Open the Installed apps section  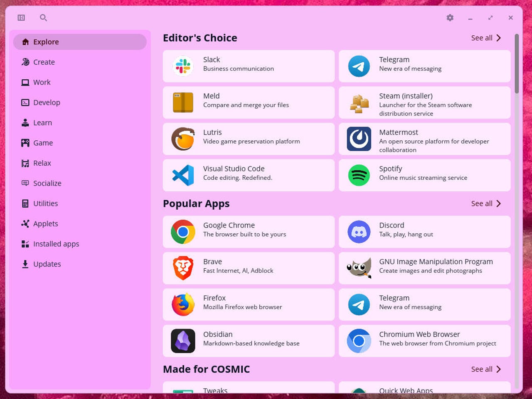pos(56,244)
